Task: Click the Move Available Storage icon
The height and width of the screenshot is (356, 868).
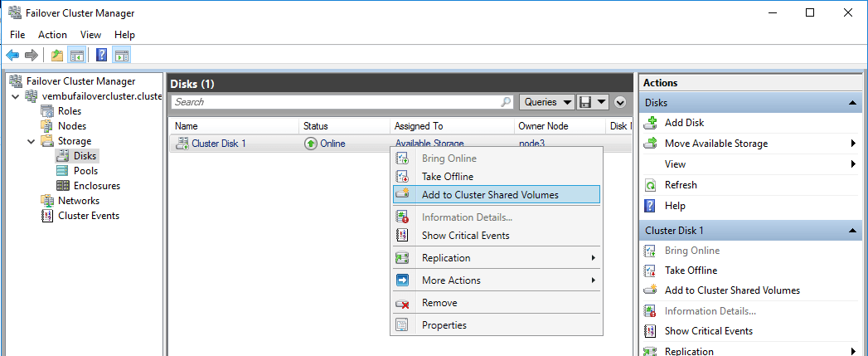Action: (651, 143)
